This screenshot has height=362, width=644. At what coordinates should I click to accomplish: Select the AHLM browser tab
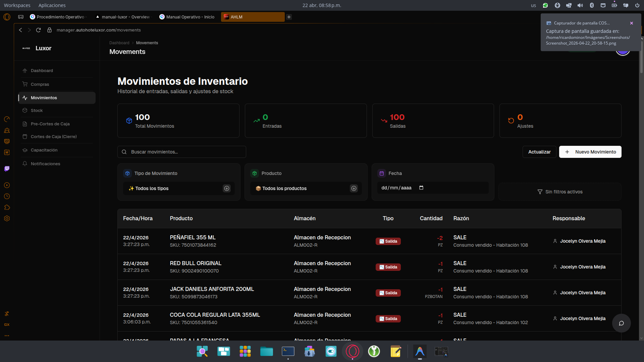253,17
